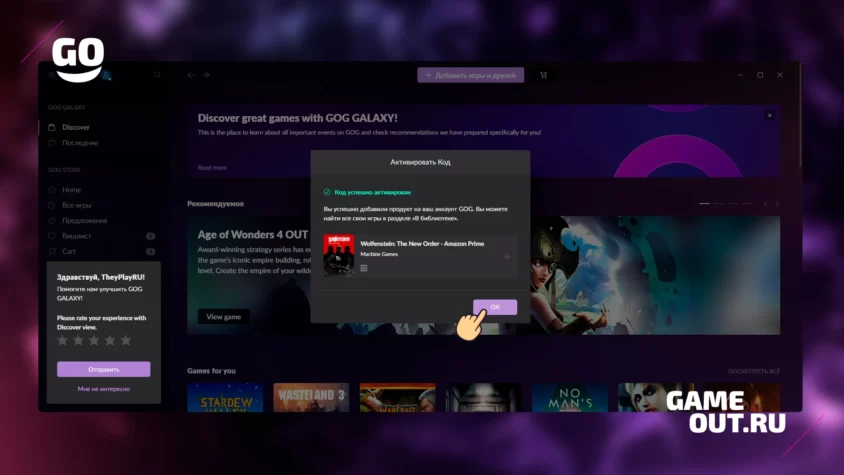Click Read more in the banner
The height and width of the screenshot is (475, 844).
click(x=212, y=167)
